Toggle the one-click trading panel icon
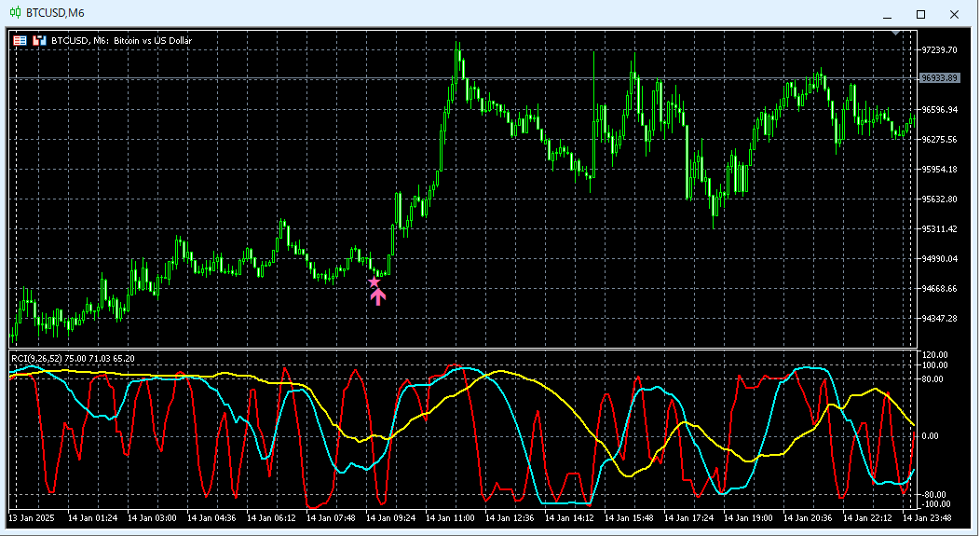Image resolution: width=980 pixels, height=536 pixels. point(39,41)
